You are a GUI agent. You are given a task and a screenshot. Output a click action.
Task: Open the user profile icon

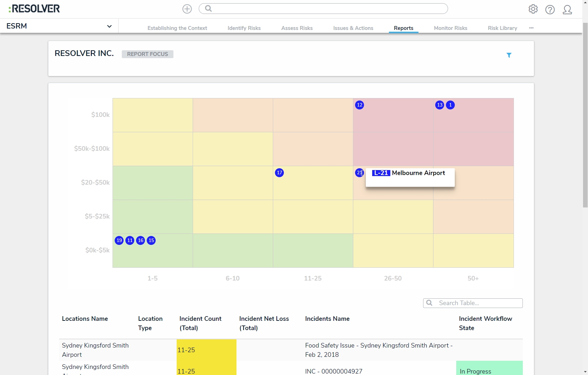point(567,10)
